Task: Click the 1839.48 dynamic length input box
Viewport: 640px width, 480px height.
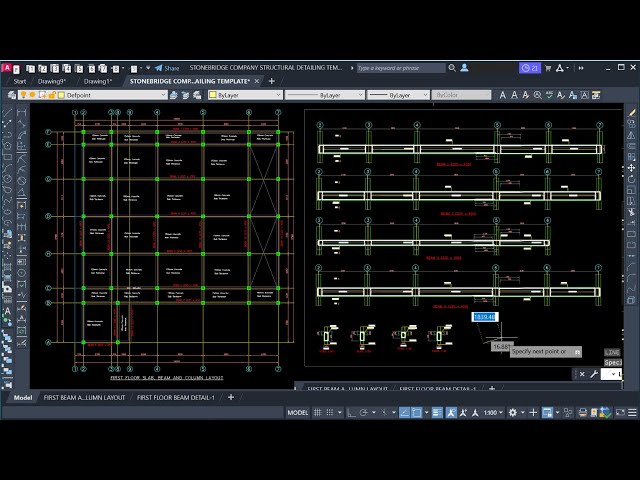Action: (x=485, y=317)
